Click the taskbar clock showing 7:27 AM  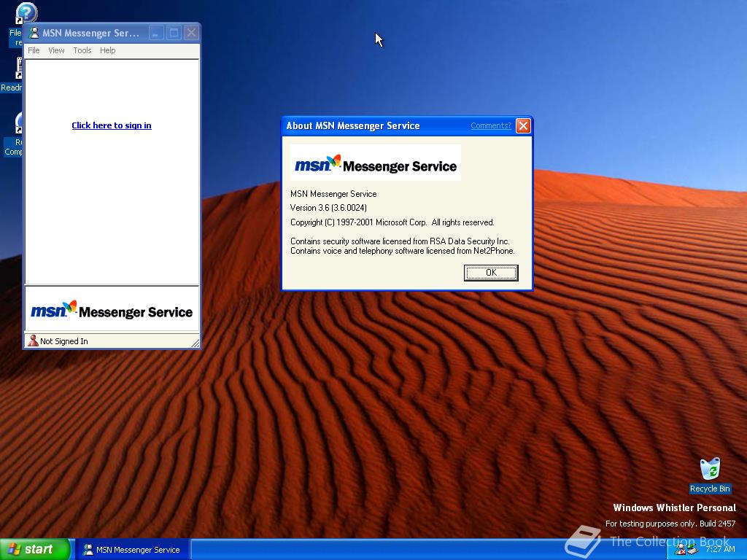(x=720, y=549)
